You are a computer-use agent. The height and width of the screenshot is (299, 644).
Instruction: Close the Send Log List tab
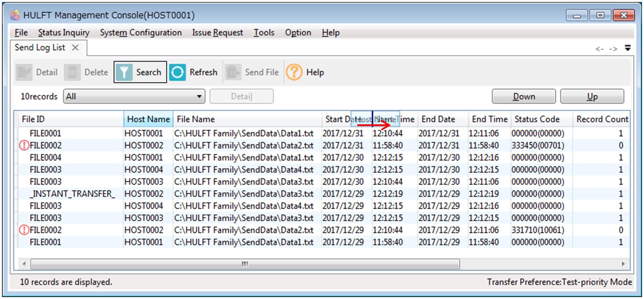pyautogui.click(x=75, y=48)
